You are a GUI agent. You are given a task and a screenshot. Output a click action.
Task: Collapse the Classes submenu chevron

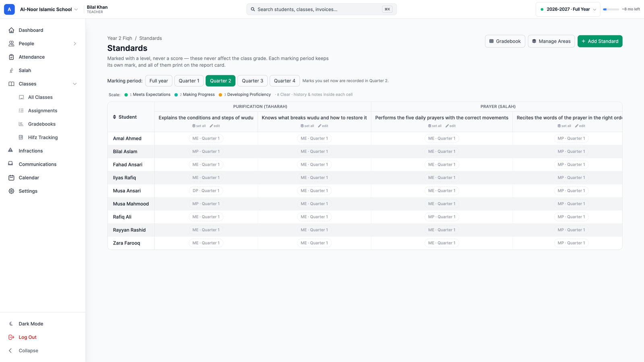tap(75, 84)
